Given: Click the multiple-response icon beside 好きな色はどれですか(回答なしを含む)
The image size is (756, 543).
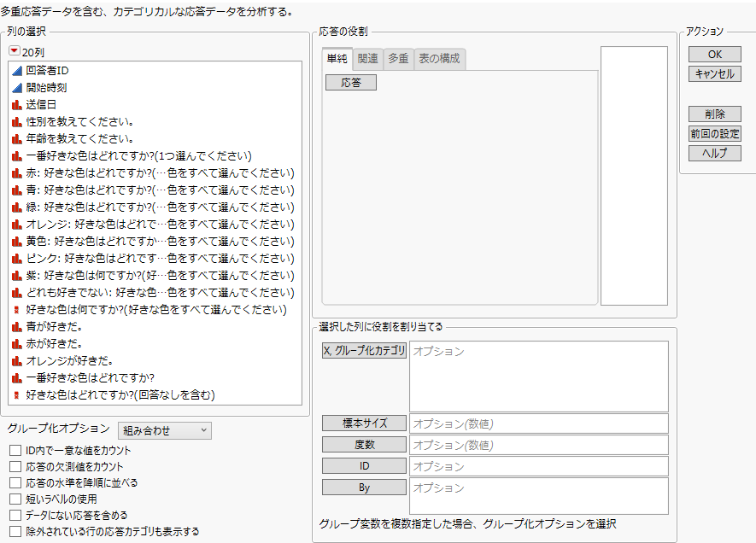Looking at the screenshot, I should (x=15, y=394).
